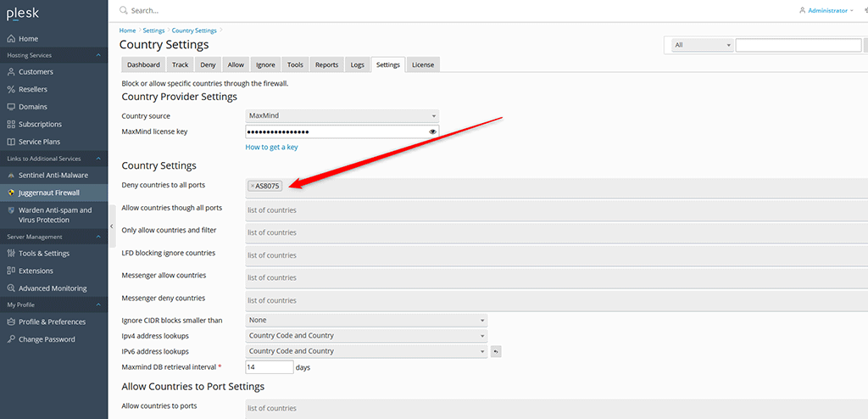The width and height of the screenshot is (868, 419).
Task: Collapse the Hosting Services section
Action: tap(98, 55)
